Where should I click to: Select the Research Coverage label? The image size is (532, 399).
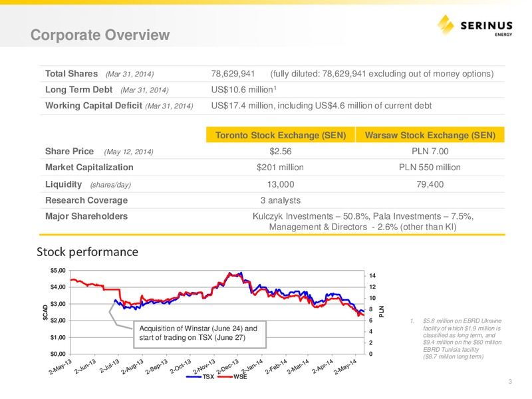click(86, 200)
